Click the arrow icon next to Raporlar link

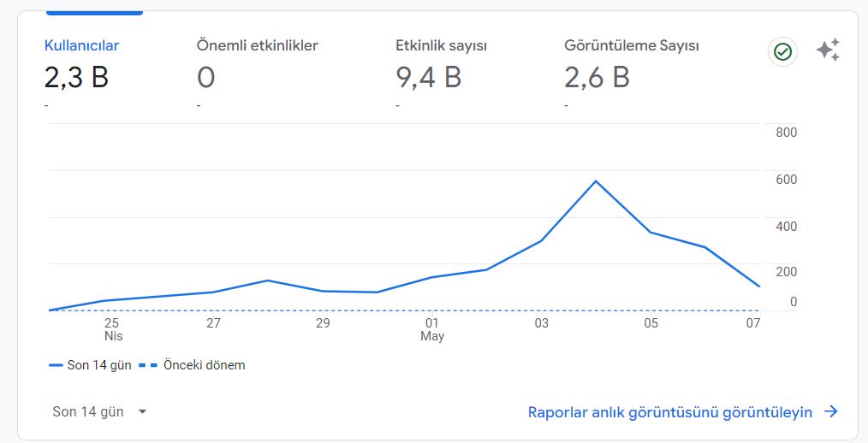[x=831, y=411]
